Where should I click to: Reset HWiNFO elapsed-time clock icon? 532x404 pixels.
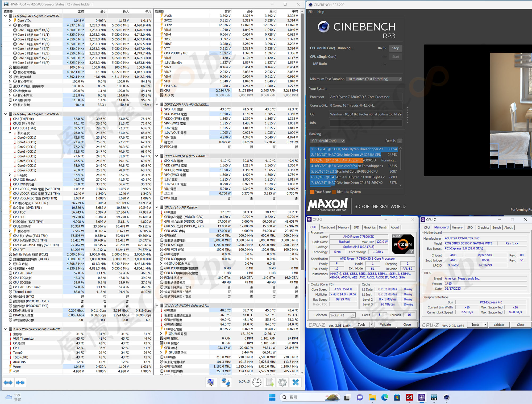pos(257,382)
